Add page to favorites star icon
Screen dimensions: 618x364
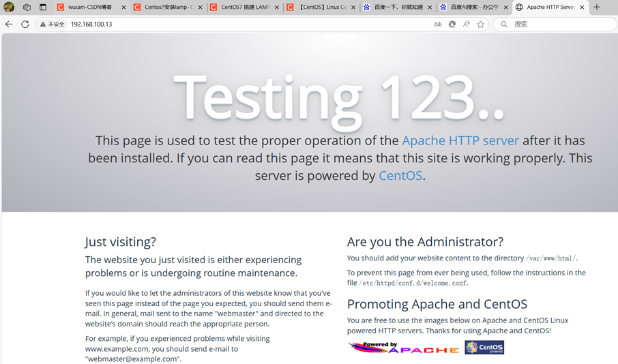pos(480,24)
